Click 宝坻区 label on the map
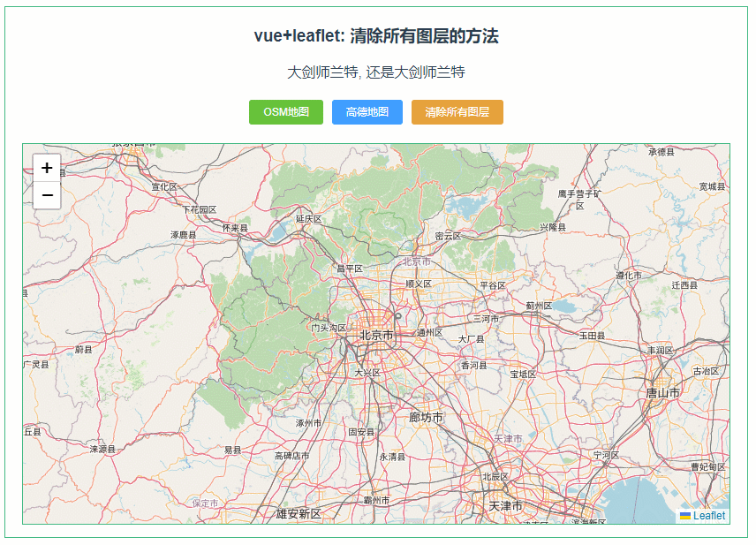This screenshot has height=545, width=756. [x=523, y=375]
